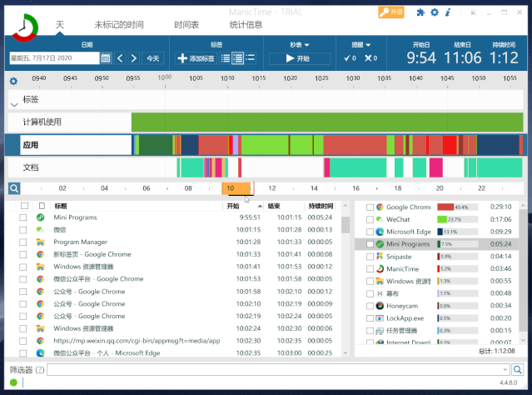The image size is (532, 395).
Task: Click the 添加标签 add tag button
Action: (196, 58)
